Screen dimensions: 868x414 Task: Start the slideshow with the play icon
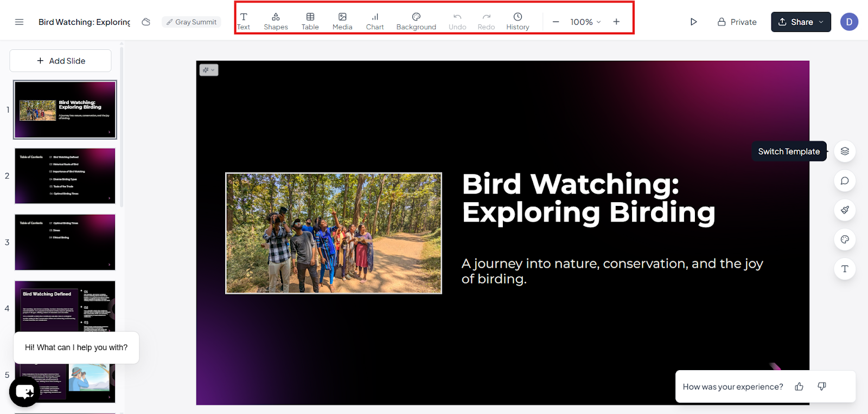(x=693, y=22)
